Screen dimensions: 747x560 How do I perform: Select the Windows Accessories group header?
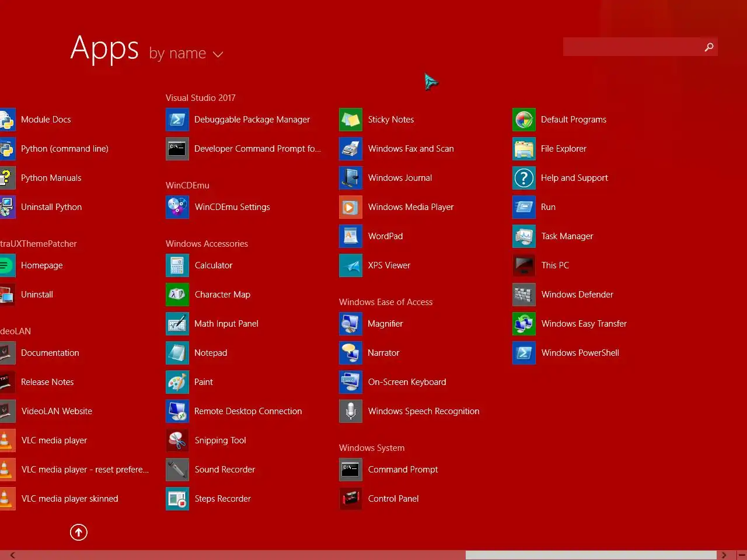point(207,244)
